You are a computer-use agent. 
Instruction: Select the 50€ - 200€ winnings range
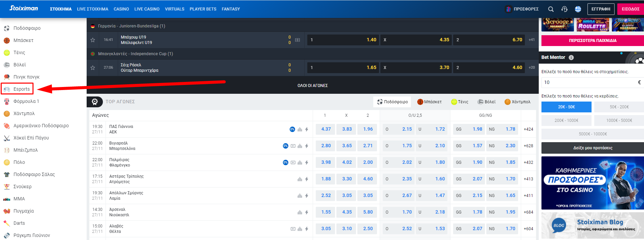click(x=619, y=107)
